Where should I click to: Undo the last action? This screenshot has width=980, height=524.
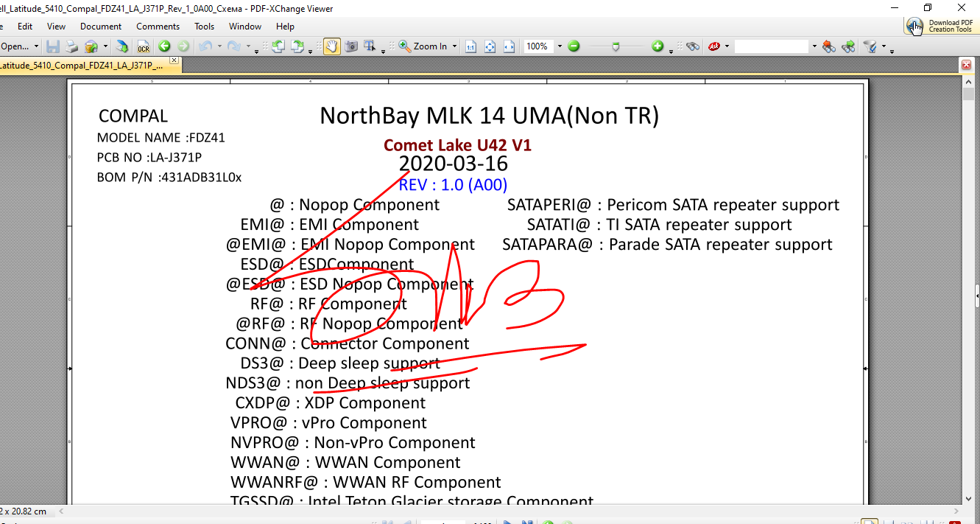[x=207, y=46]
